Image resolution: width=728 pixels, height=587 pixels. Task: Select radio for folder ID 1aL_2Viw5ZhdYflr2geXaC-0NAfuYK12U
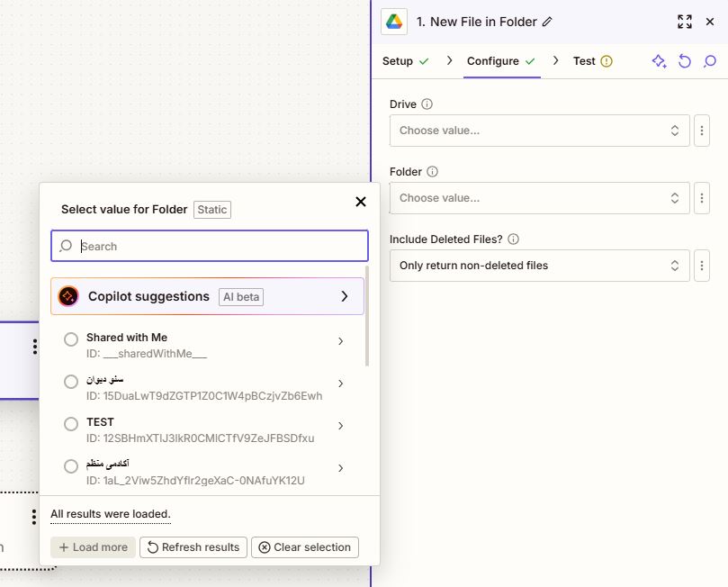point(71,466)
